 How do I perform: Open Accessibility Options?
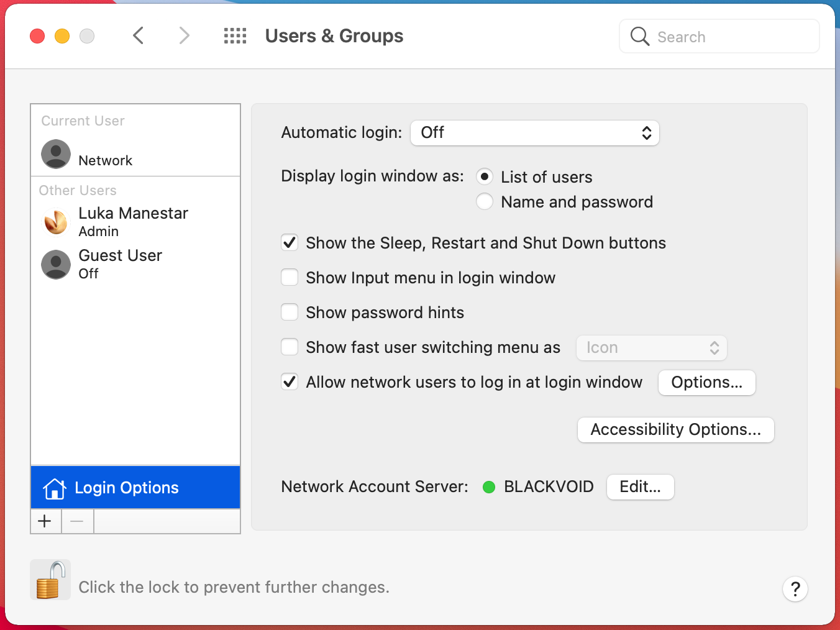coord(676,430)
